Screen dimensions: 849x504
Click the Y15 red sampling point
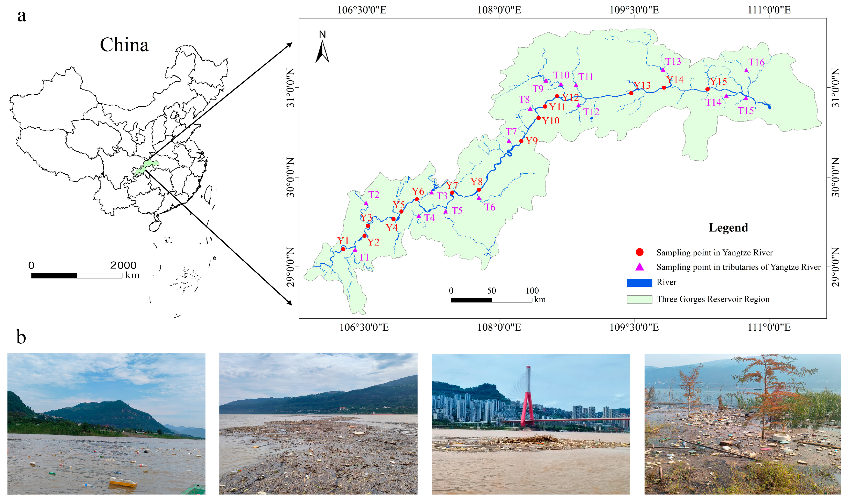(x=707, y=89)
